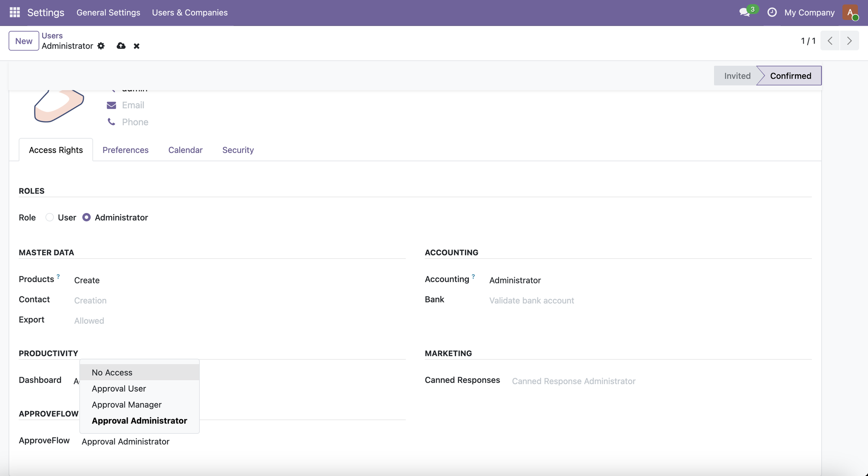
Task: Click the New button
Action: point(23,40)
